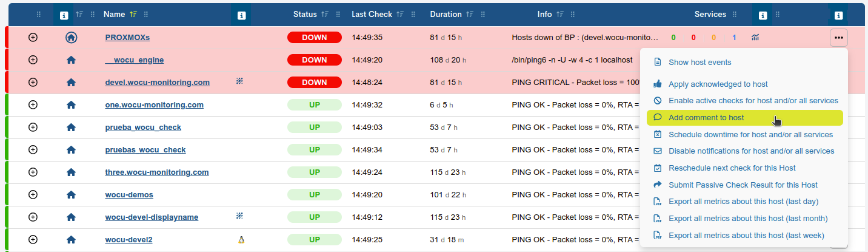This screenshot has width=868, height=252.
Task: Click the home icon for wocu-devel2
Action: tap(71, 239)
